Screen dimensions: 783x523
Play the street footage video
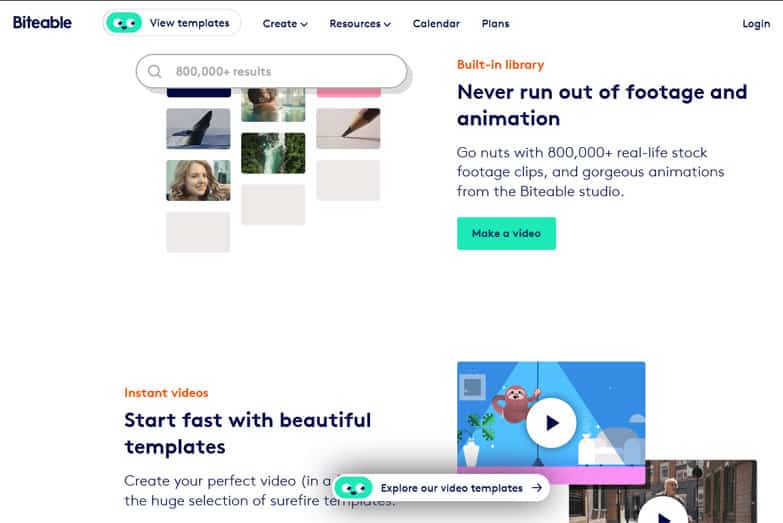click(663, 512)
